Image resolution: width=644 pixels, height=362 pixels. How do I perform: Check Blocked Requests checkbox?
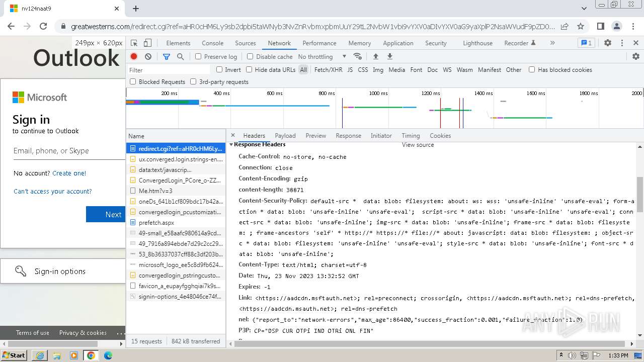pos(133,81)
